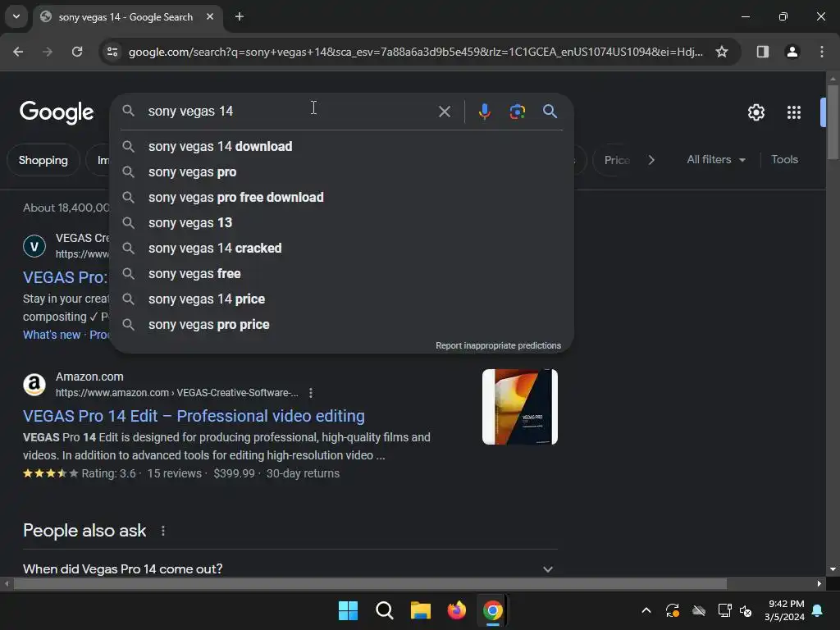The width and height of the screenshot is (840, 630).
Task: Click scrollbar down arrow
Action: pos(833,569)
